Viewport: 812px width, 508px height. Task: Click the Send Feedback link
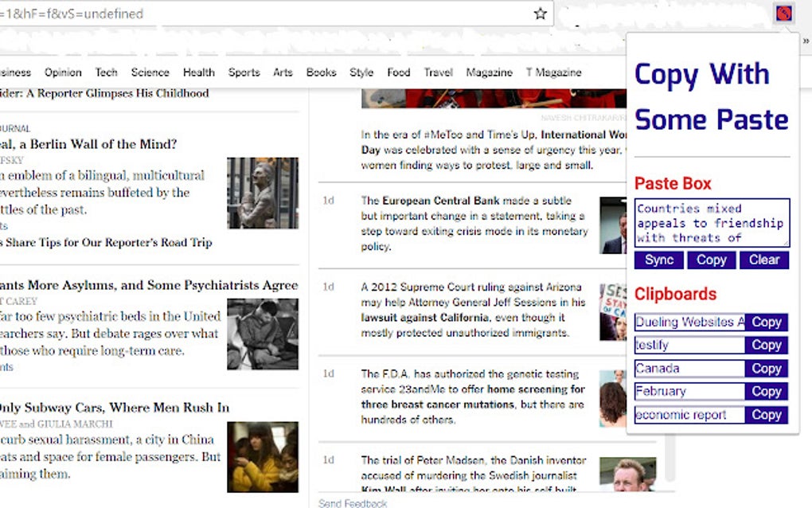[x=351, y=503]
